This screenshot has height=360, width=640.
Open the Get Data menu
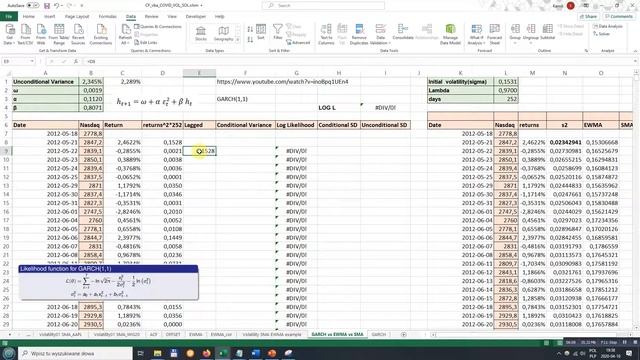coord(9,34)
